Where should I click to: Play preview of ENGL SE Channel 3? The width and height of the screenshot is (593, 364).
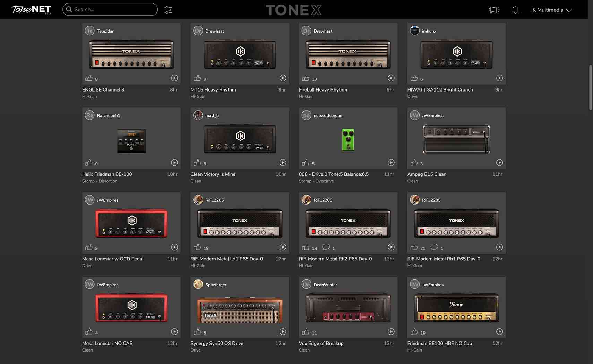coord(174,78)
